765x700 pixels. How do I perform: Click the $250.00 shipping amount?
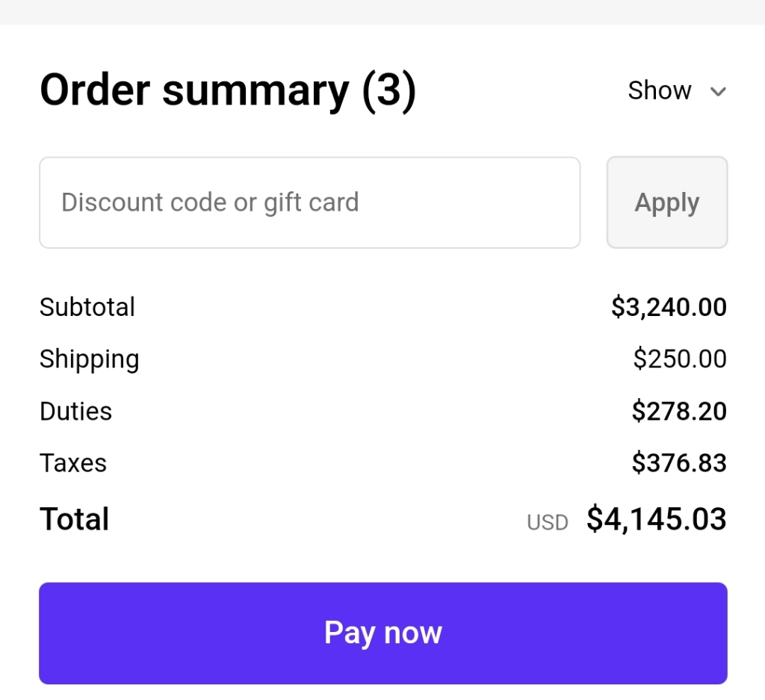[680, 359]
